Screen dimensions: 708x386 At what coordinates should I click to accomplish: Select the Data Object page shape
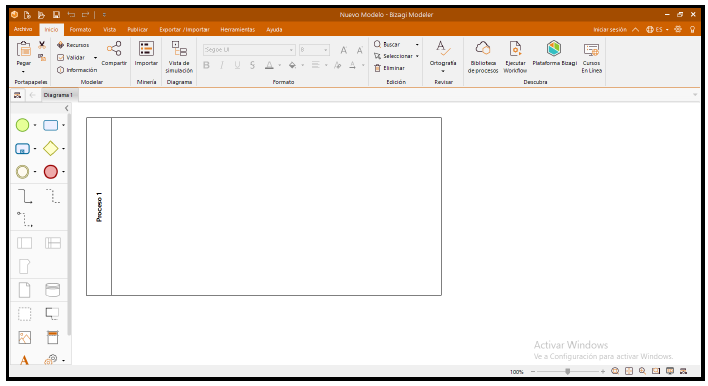[x=24, y=290]
